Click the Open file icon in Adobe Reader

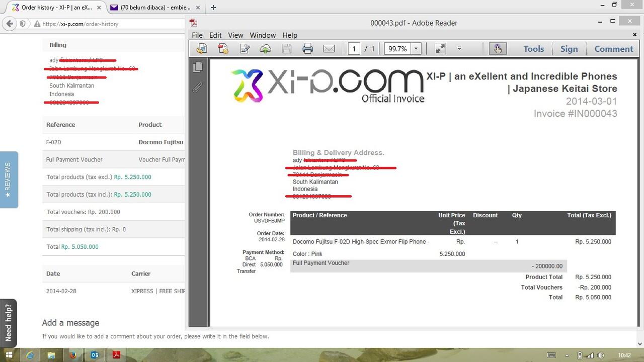202,49
